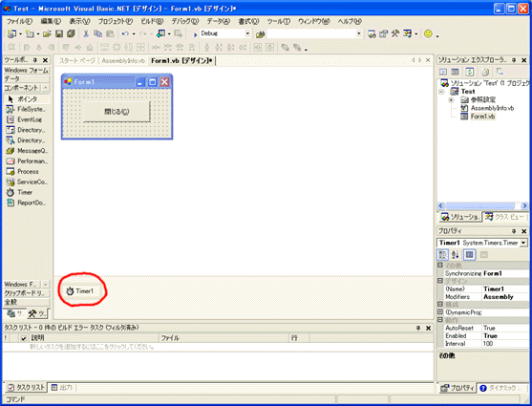Expand the (DynamicProperties) property row

point(440,311)
